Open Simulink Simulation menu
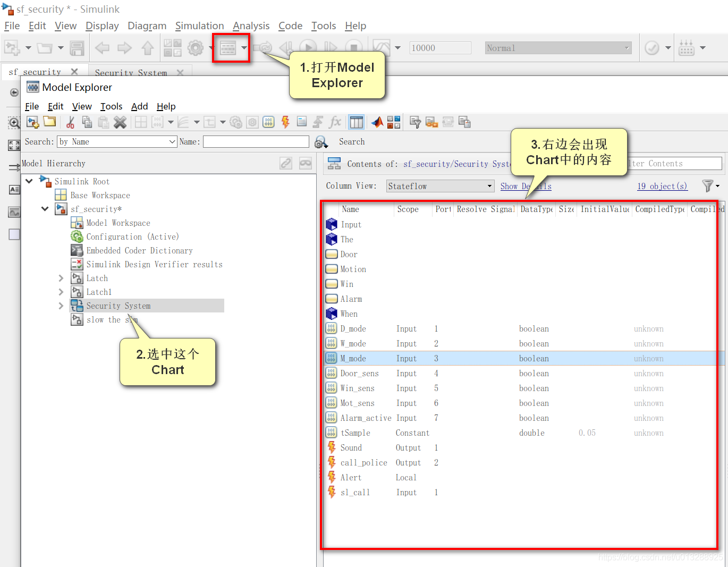 (200, 26)
